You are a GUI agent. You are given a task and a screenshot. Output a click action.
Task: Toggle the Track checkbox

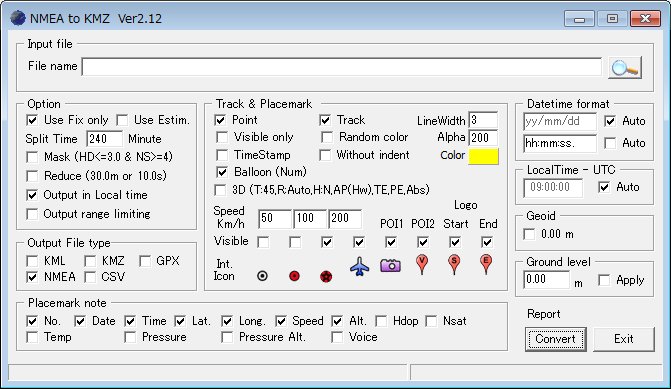point(325,120)
